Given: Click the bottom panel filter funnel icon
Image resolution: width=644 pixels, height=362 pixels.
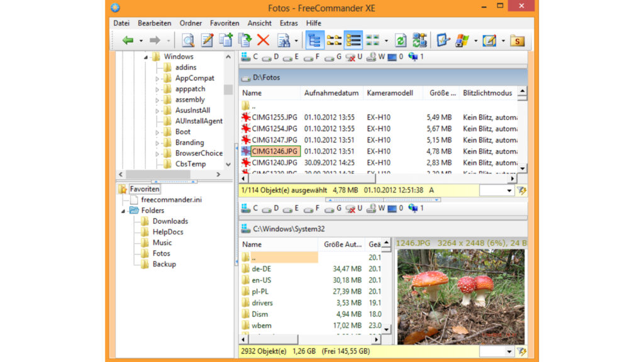Looking at the screenshot, I should click(x=521, y=351).
